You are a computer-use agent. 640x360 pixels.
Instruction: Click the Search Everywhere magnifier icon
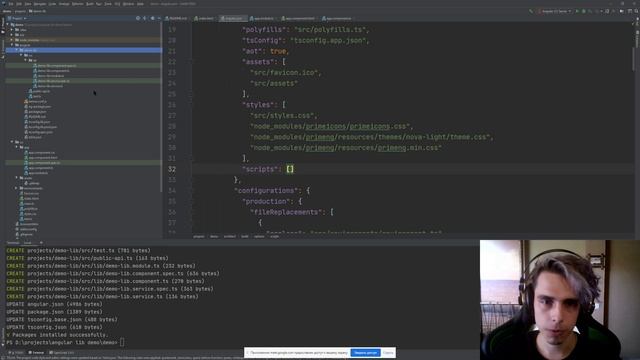click(x=636, y=11)
